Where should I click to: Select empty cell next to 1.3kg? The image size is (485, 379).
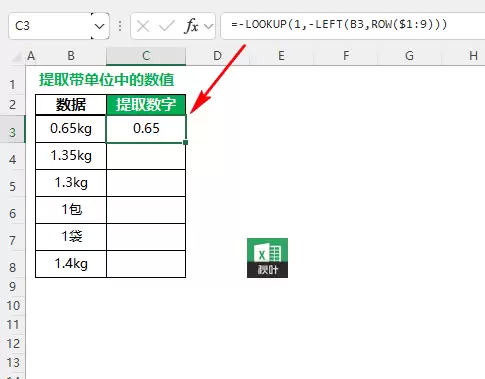[146, 183]
